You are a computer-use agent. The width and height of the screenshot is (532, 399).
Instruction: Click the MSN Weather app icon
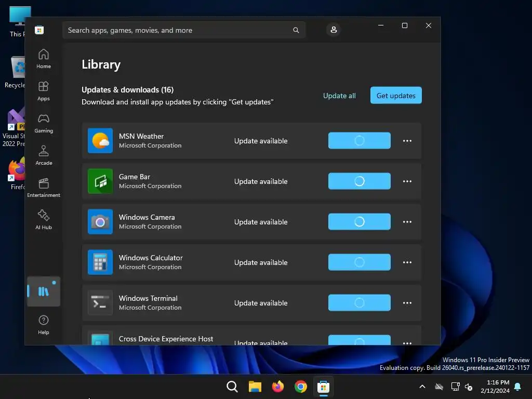click(x=100, y=140)
